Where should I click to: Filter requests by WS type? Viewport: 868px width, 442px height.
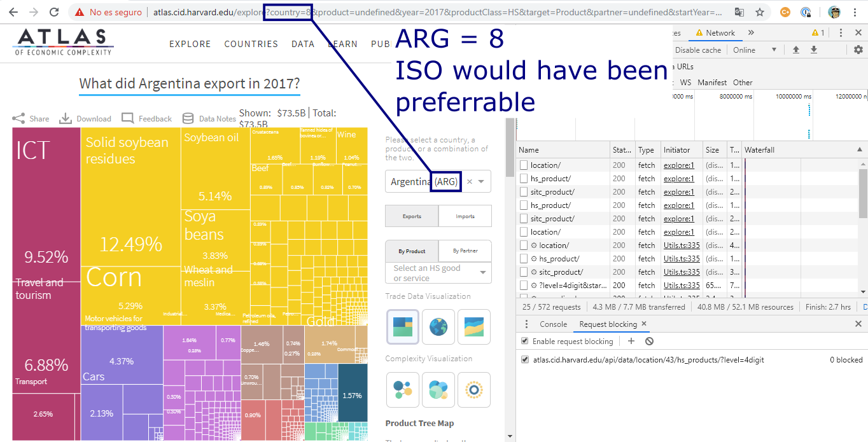point(685,82)
